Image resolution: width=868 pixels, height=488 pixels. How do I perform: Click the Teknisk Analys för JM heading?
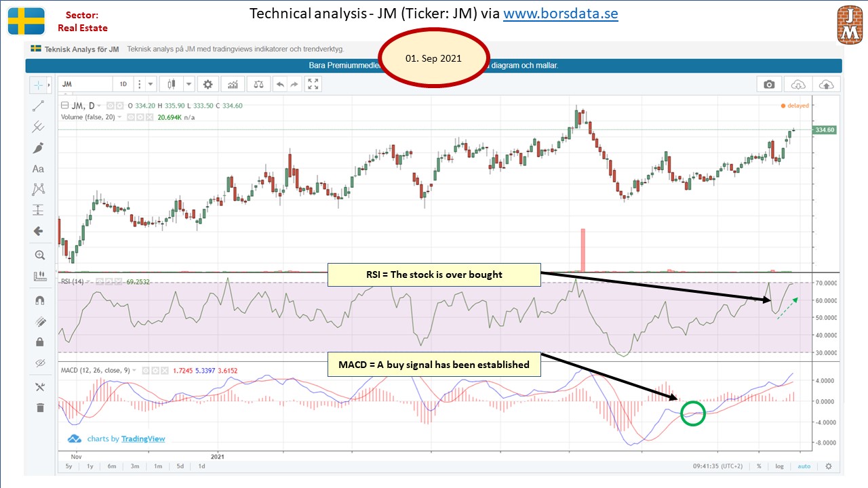(82, 49)
